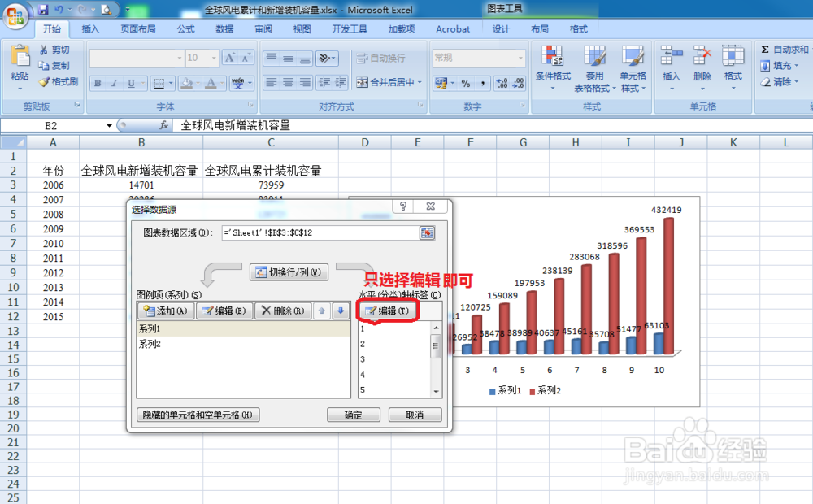
Task: Save the workbook via quick access
Action: (43, 10)
